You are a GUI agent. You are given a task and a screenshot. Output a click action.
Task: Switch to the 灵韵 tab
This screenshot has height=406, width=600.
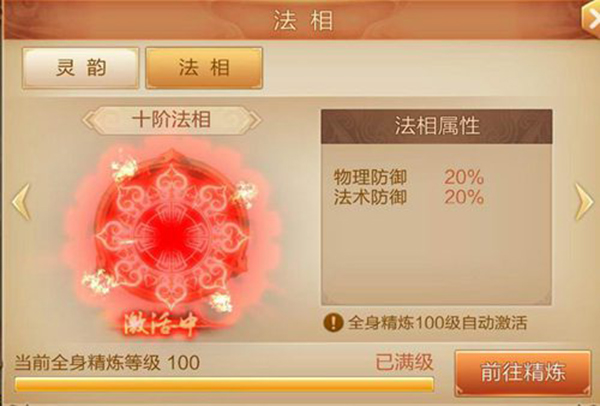(x=80, y=68)
